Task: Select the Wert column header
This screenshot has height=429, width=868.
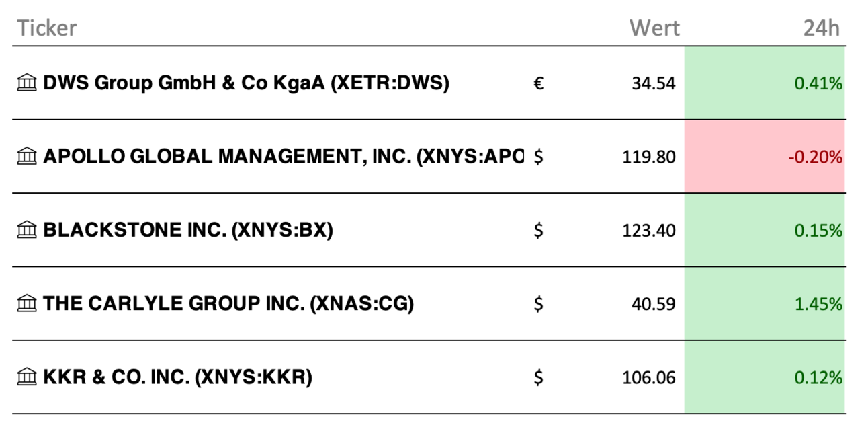Action: tap(654, 28)
